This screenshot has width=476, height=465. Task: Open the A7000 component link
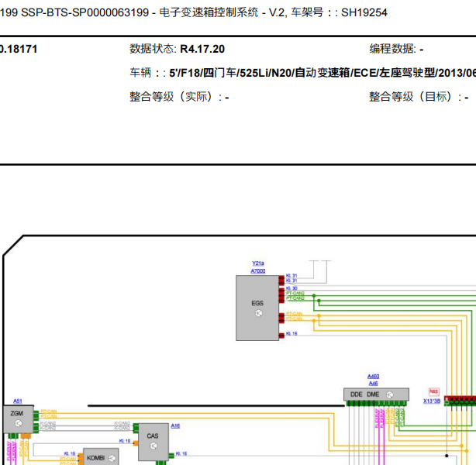tap(258, 270)
